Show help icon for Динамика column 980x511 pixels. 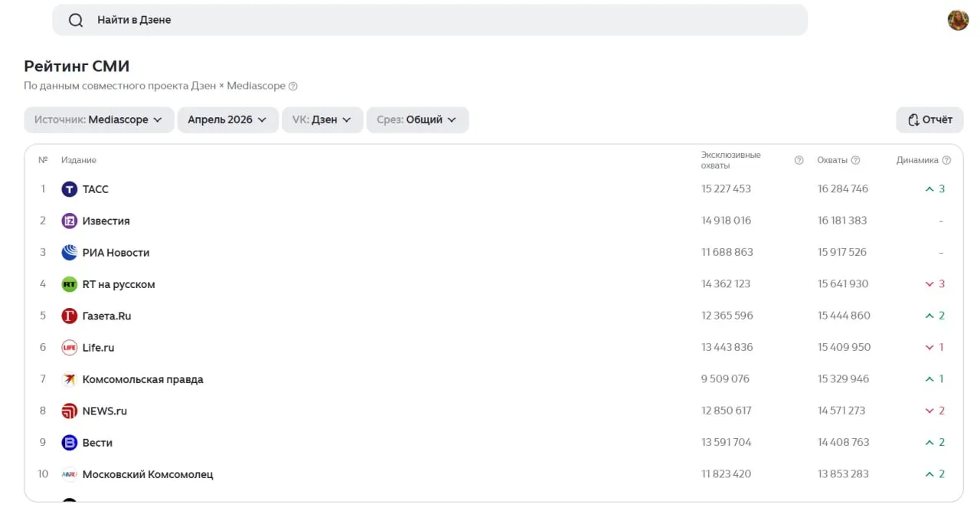coord(946,160)
